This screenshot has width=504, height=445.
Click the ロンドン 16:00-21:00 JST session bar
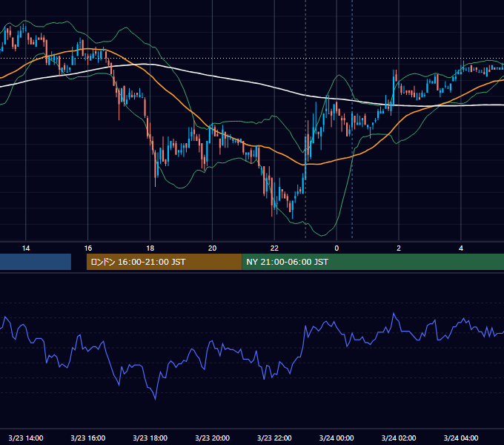165,262
